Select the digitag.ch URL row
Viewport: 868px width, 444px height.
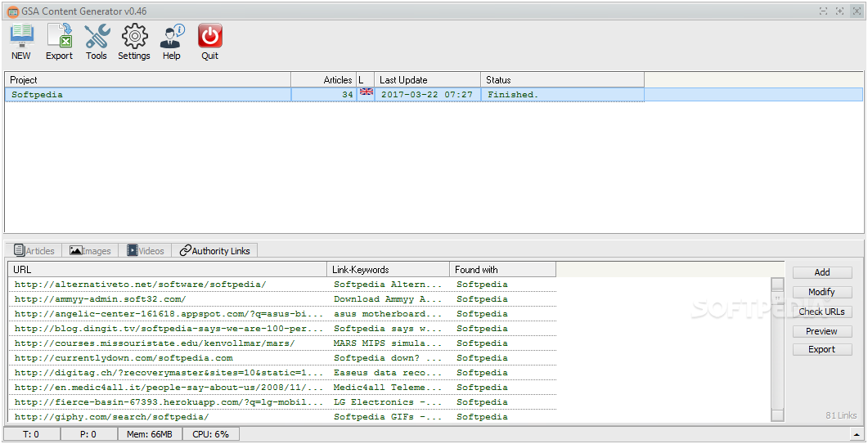282,373
